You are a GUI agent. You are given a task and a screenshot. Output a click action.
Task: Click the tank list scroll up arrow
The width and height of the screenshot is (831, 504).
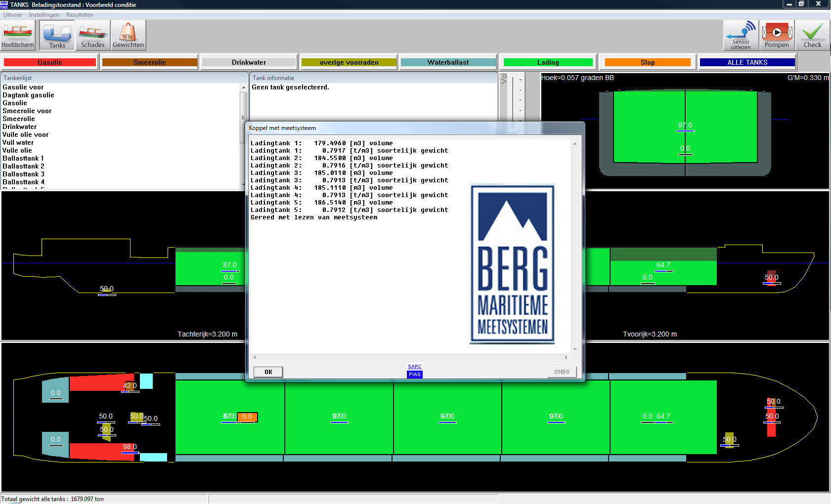tap(243, 87)
